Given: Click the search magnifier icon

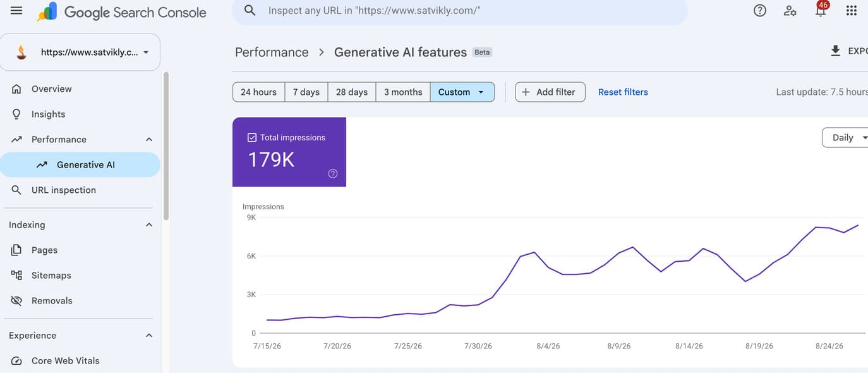Looking at the screenshot, I should [250, 11].
